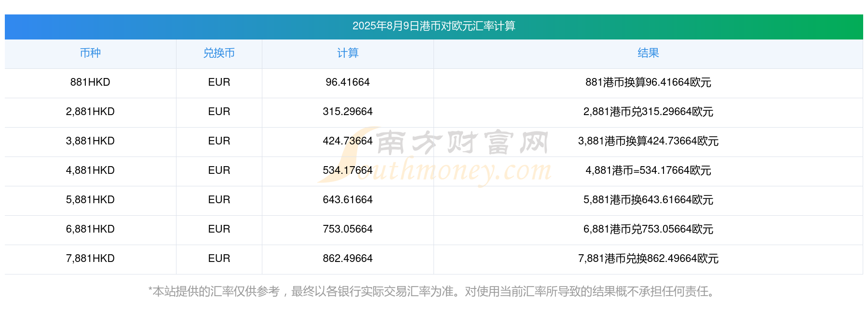The height and width of the screenshot is (313, 868).
Task: Click EUR in the 4,881HKD row
Action: [219, 170]
